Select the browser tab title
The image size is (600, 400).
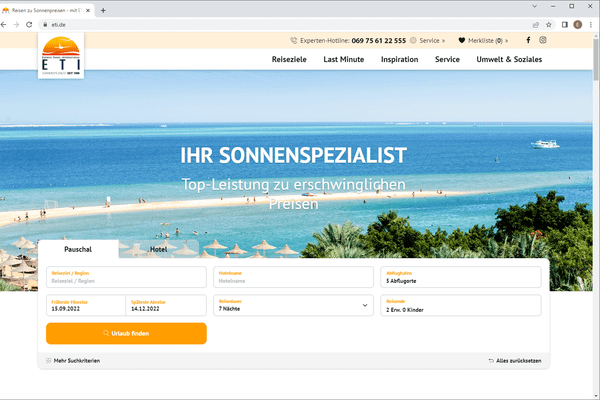coord(47,10)
